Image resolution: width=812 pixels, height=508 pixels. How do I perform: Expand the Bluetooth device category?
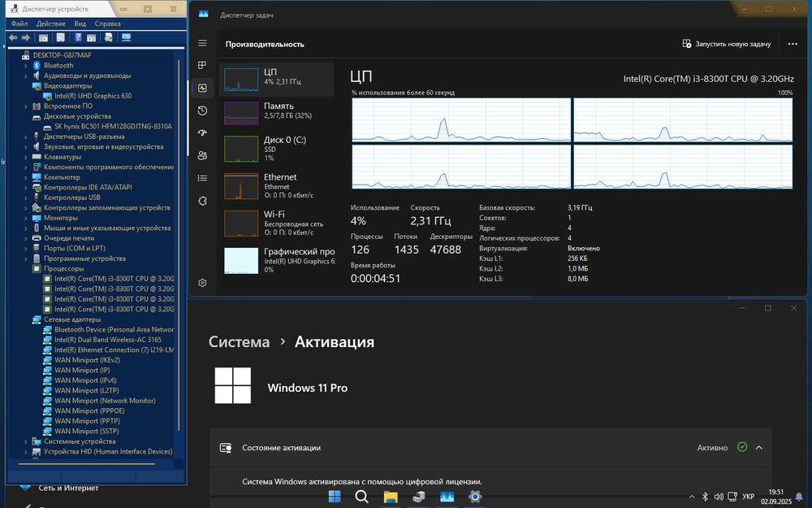click(26, 65)
